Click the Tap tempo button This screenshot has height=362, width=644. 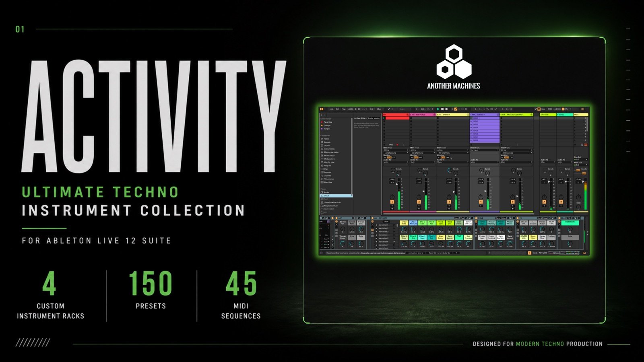[x=344, y=109]
